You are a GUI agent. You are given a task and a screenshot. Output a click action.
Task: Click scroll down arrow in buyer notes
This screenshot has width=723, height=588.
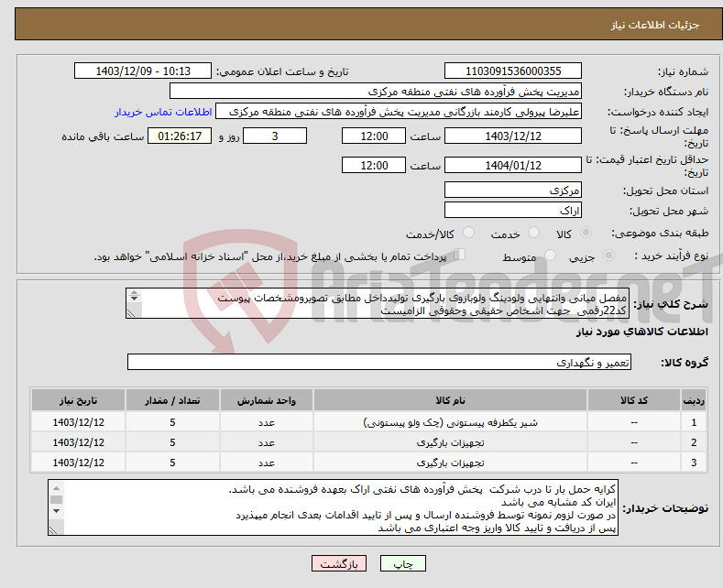click(x=56, y=511)
